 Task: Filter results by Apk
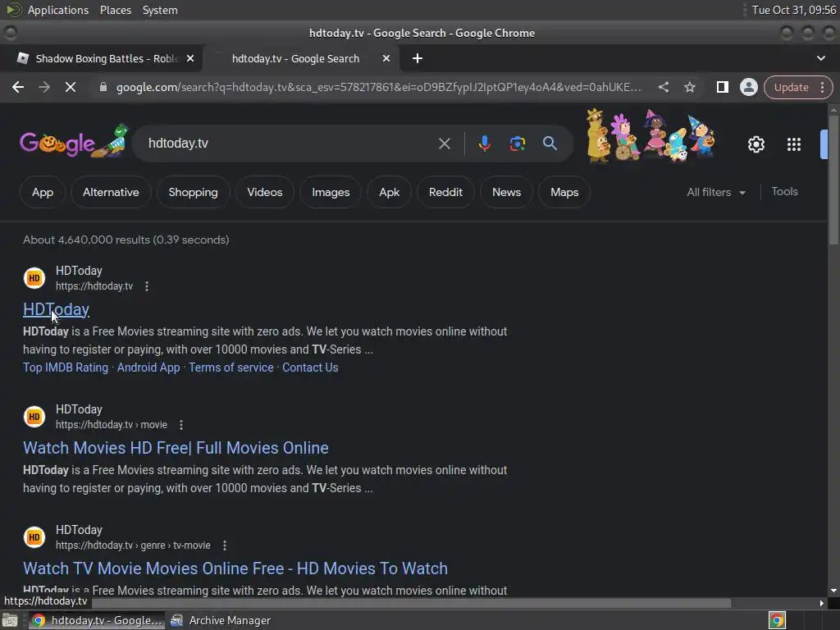click(389, 192)
